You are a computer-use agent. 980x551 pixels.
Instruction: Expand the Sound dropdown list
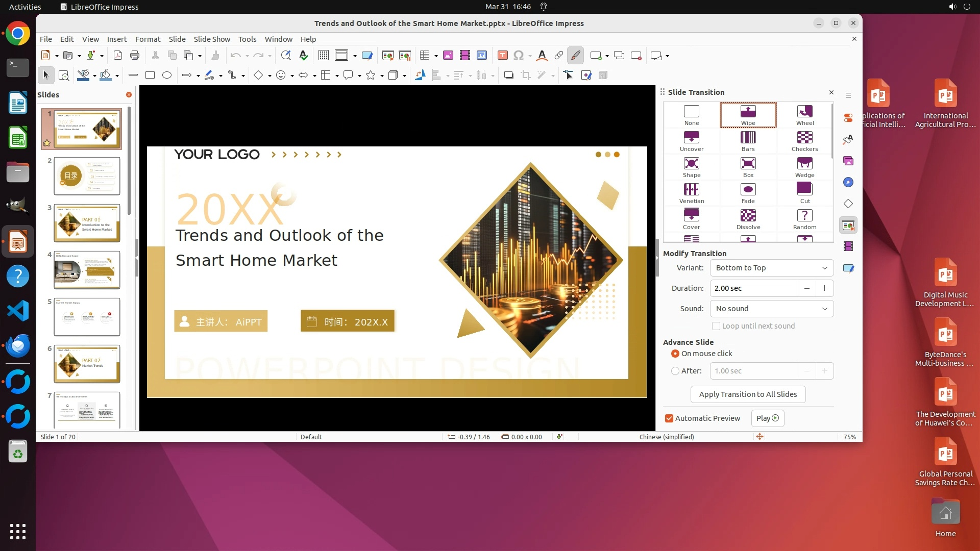click(x=771, y=309)
